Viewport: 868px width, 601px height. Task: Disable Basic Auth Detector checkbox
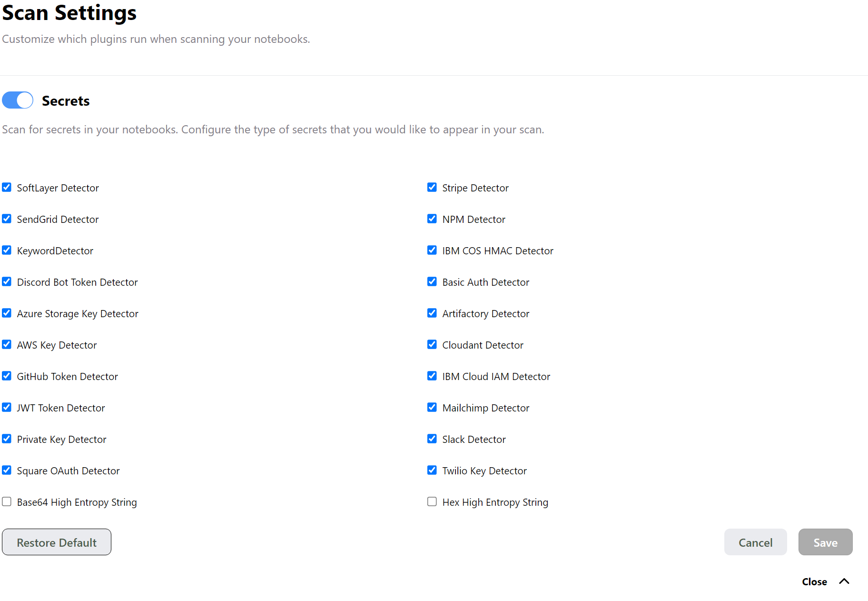tap(432, 281)
